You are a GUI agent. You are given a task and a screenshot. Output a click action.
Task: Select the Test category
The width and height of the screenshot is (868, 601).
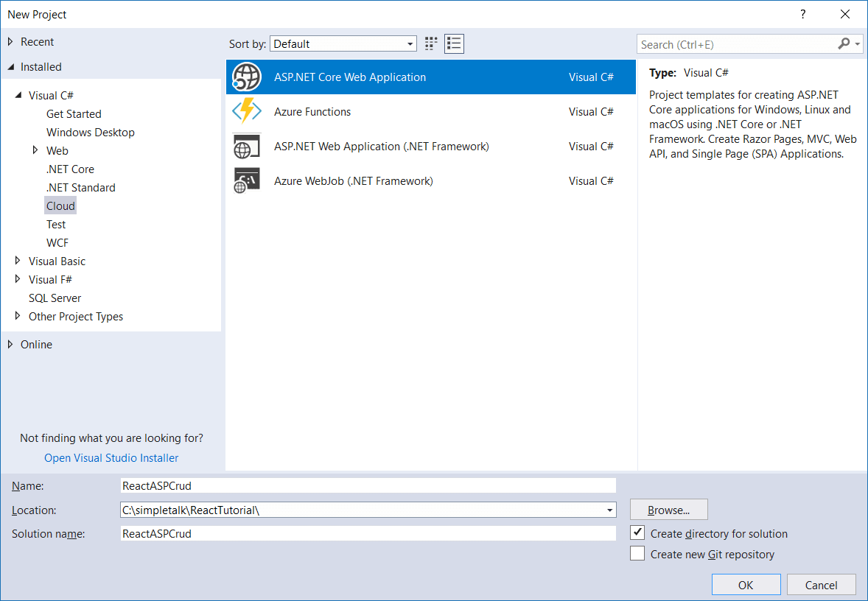tap(56, 224)
